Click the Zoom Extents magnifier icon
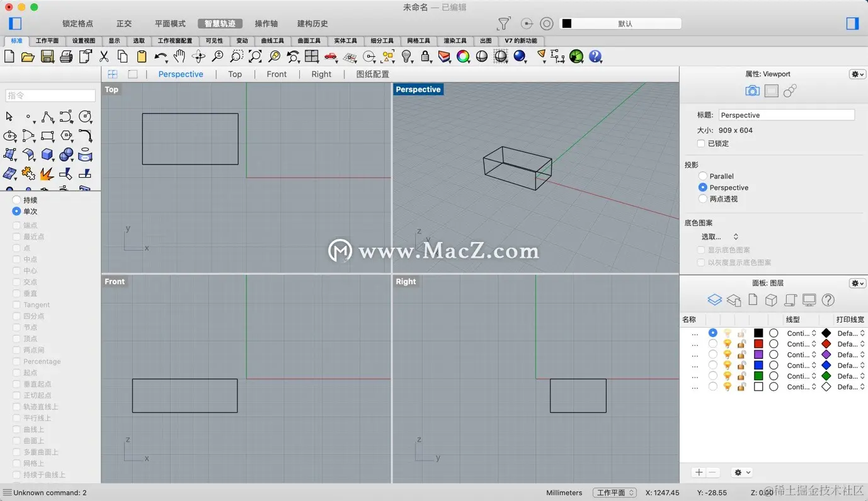 [x=255, y=57]
